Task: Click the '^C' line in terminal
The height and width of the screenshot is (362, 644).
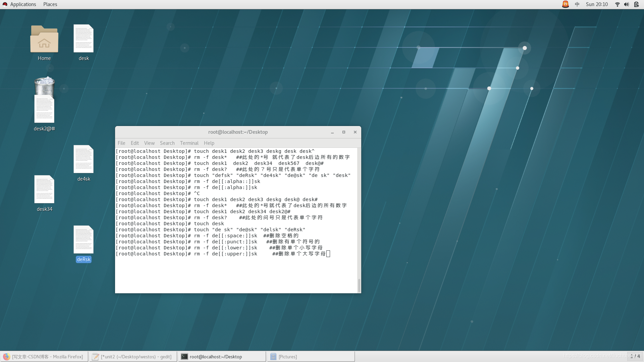Action: click(158, 193)
